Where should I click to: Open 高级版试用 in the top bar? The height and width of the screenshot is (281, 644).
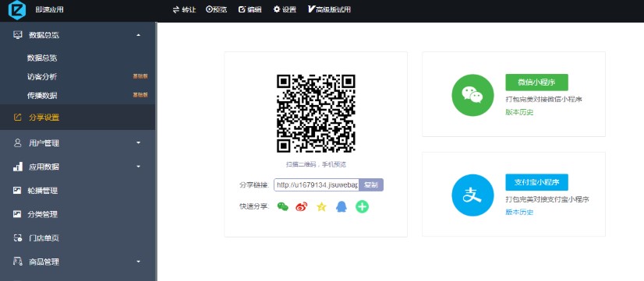329,9
